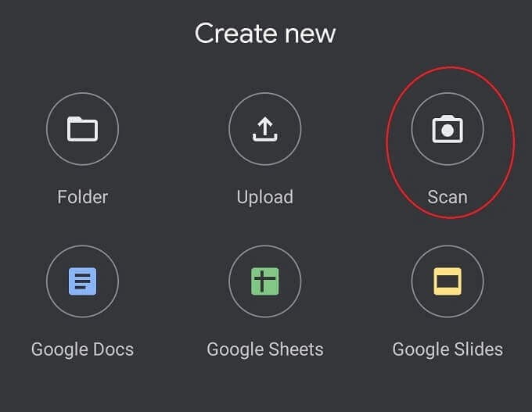
Task: Select the "Google Slides" text label
Action: [x=448, y=350]
